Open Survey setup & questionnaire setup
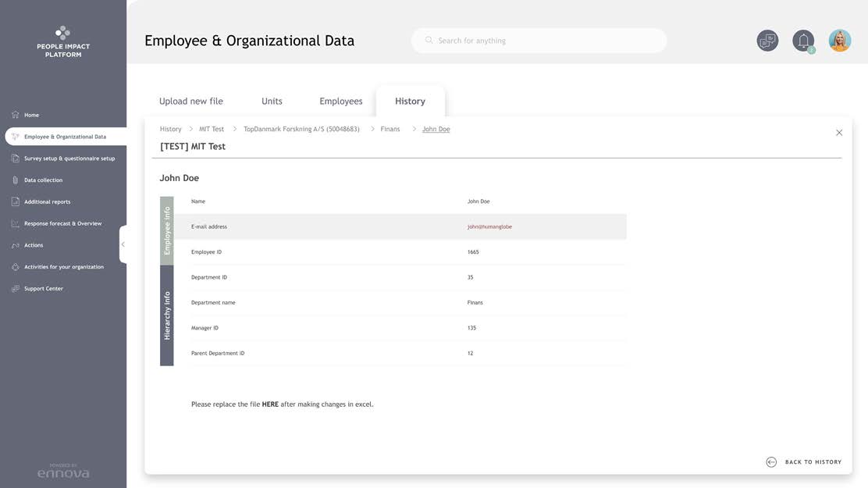This screenshot has height=488, width=868. [x=69, y=159]
